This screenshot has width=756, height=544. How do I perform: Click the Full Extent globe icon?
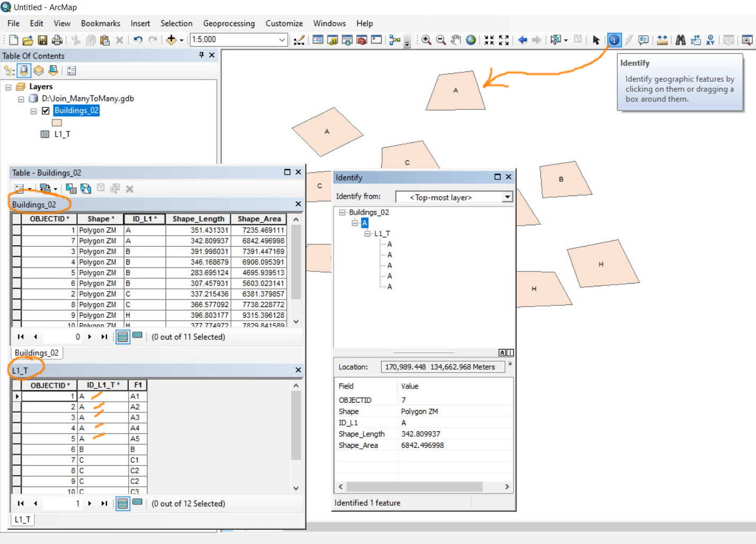471,40
